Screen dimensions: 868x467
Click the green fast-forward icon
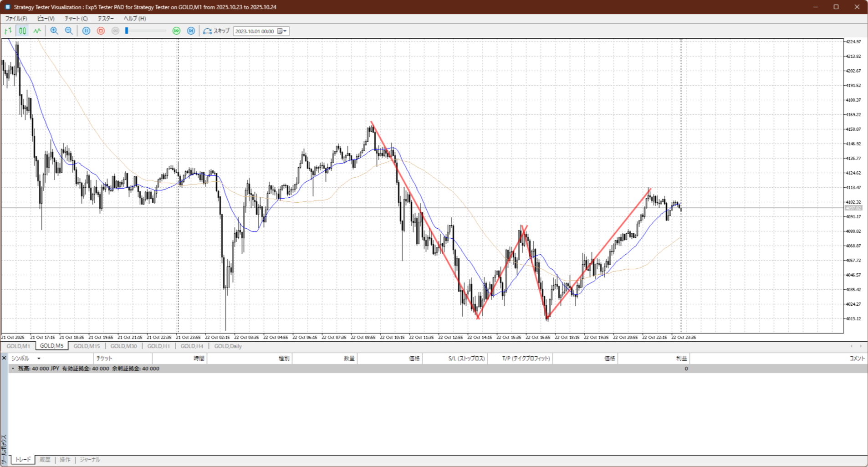point(176,31)
